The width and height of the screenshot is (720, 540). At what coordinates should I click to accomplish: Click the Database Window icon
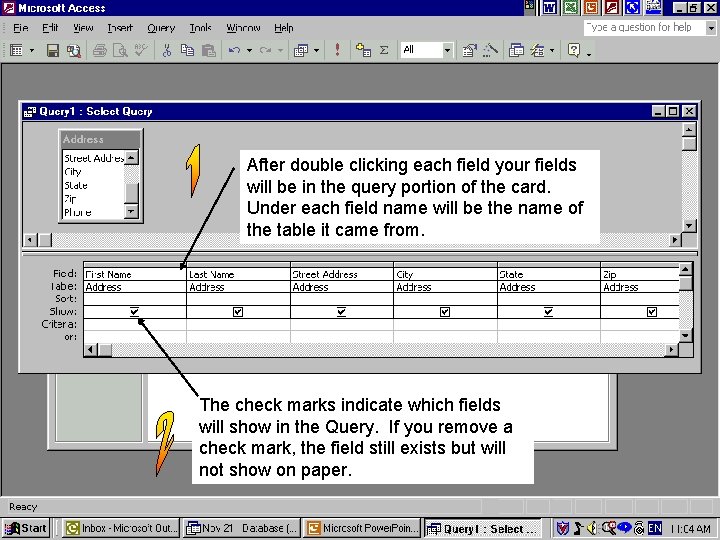pyautogui.click(x=516, y=50)
